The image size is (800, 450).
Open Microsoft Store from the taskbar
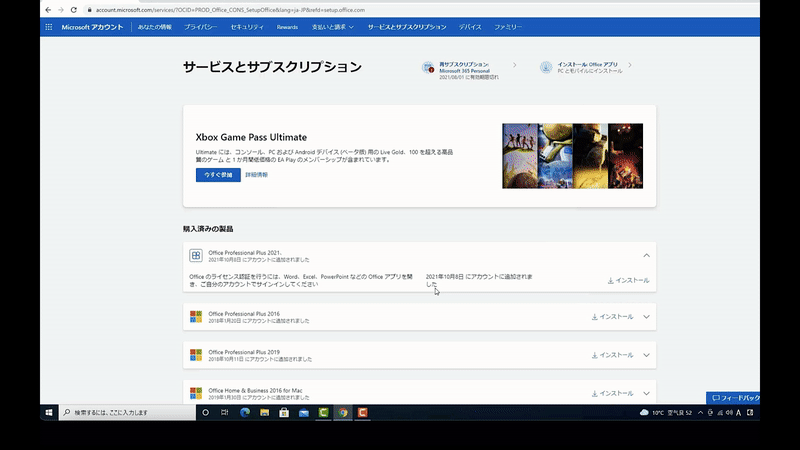pyautogui.click(x=284, y=412)
